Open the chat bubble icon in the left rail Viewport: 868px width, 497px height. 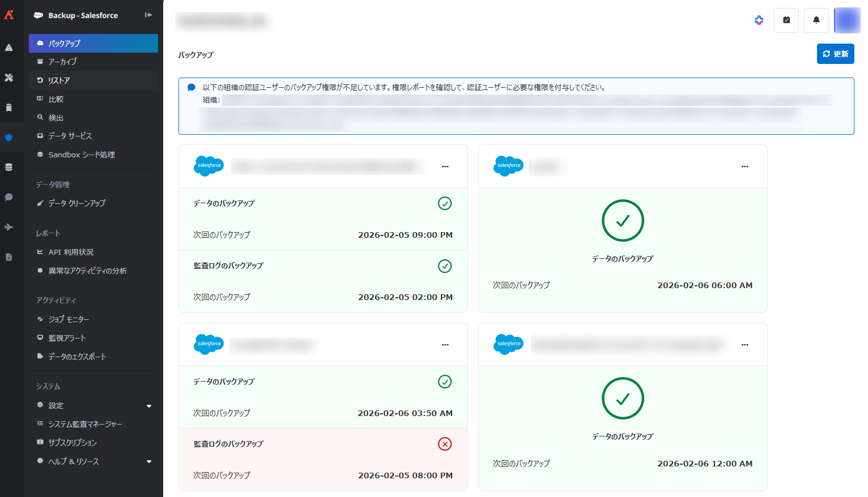click(10, 197)
